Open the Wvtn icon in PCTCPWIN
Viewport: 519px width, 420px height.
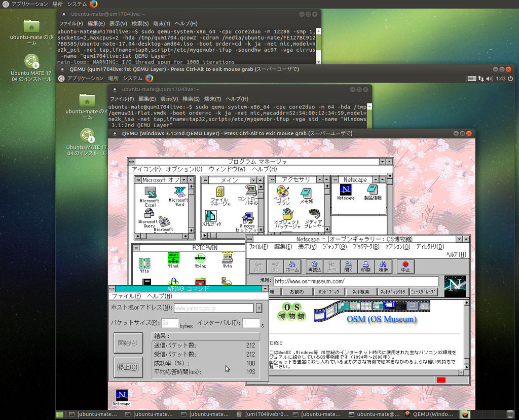click(228, 260)
